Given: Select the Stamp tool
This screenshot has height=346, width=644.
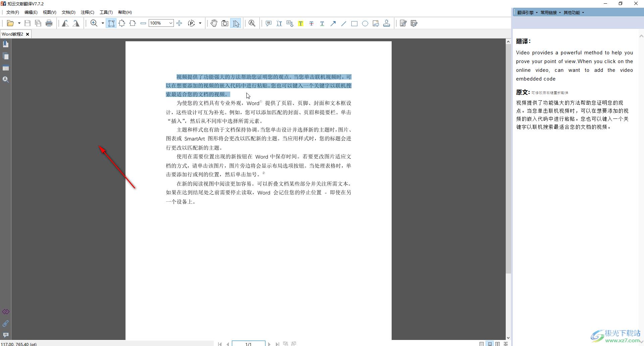Looking at the screenshot, I should point(387,23).
